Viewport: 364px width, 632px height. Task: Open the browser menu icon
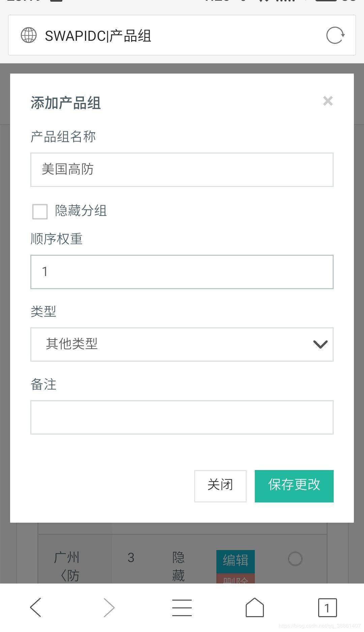point(182,607)
